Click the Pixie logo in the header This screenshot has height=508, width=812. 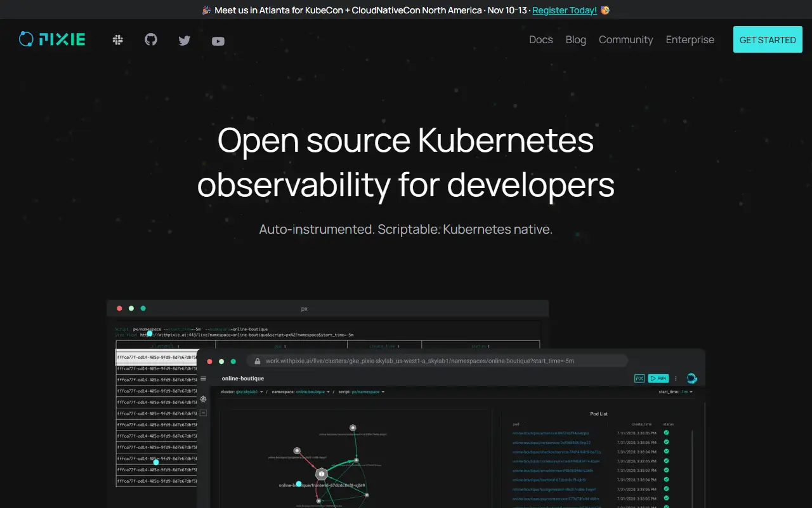[x=52, y=39]
